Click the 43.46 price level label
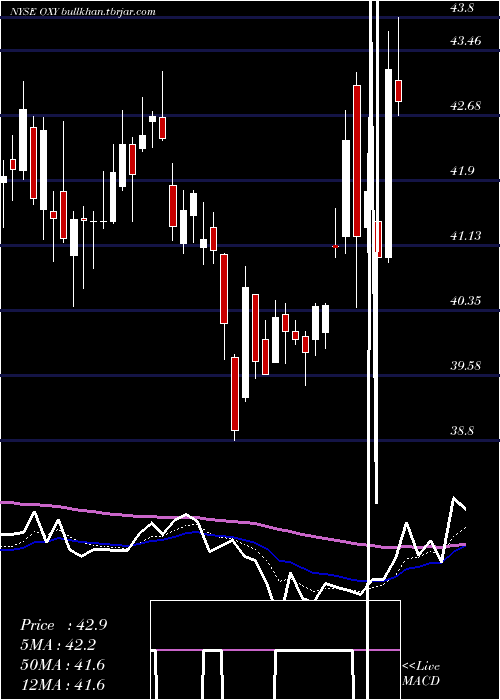Screen dimensions: 500x700 (466, 41)
